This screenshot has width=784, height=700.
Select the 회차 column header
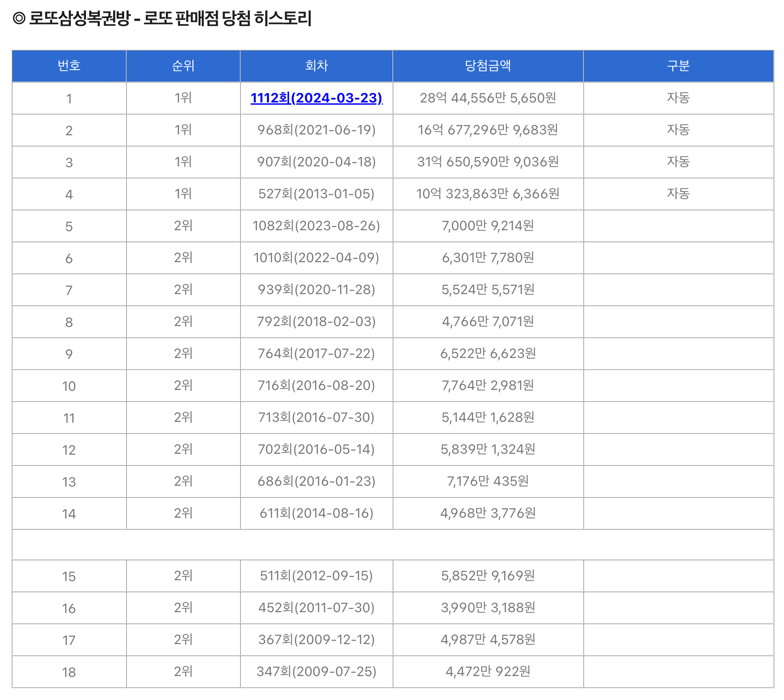316,66
